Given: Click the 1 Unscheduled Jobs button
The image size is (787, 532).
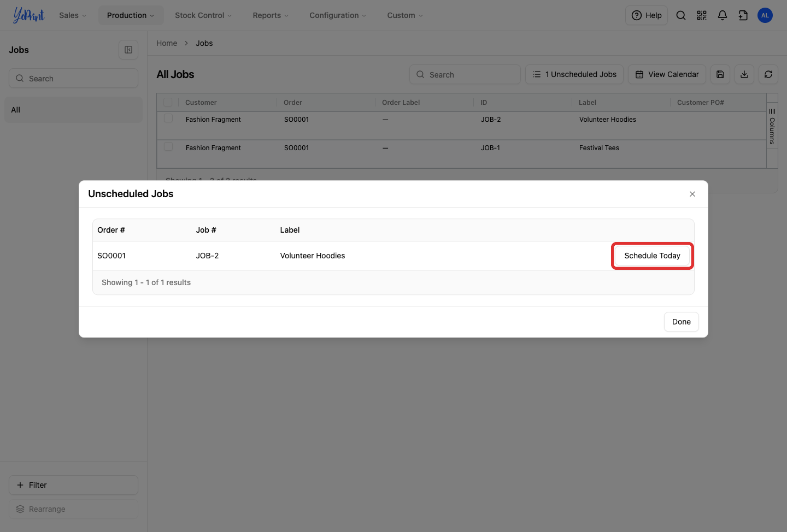Looking at the screenshot, I should coord(574,74).
